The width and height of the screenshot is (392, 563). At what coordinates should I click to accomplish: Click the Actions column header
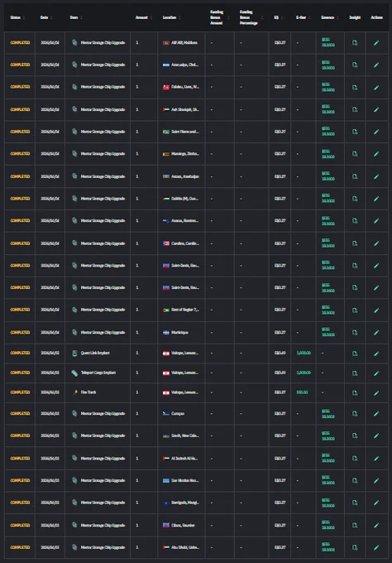376,17
